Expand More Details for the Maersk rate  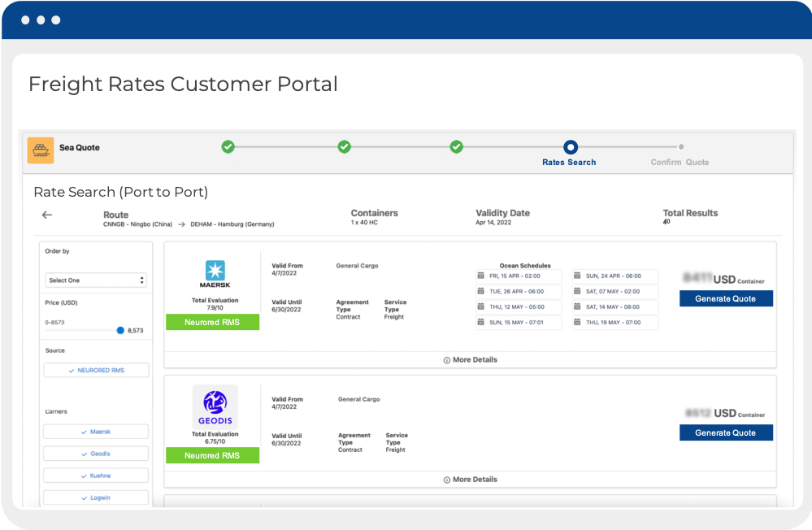click(x=470, y=359)
